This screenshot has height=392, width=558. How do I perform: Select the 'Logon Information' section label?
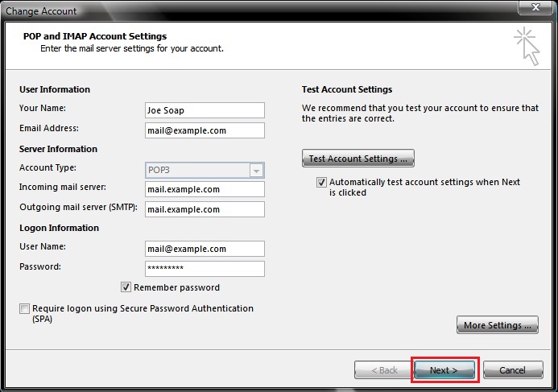pos(59,228)
